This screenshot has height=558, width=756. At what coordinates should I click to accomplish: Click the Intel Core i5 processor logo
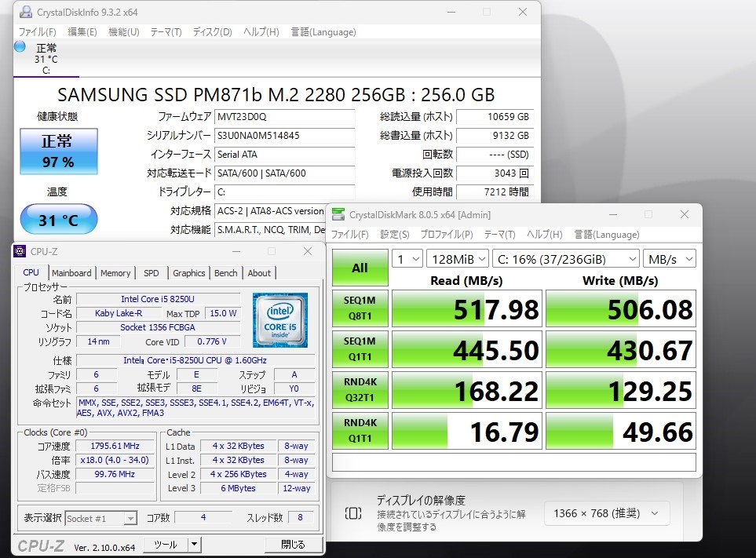(x=280, y=320)
